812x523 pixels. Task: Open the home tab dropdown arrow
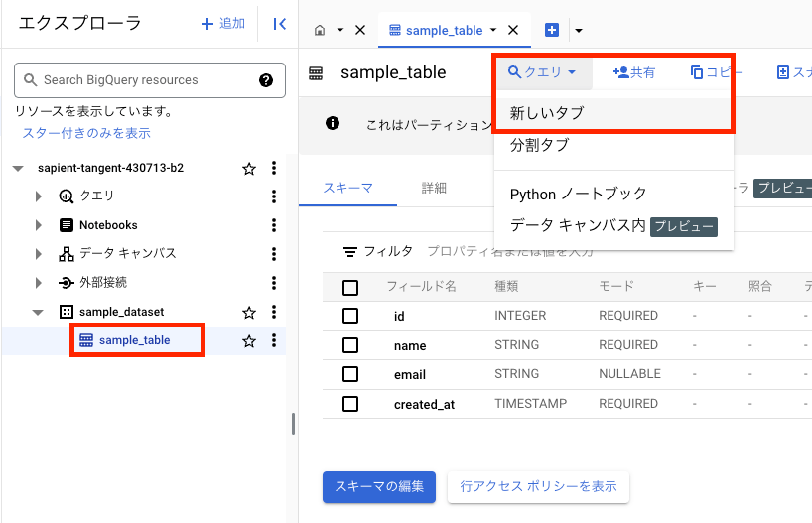(x=340, y=30)
